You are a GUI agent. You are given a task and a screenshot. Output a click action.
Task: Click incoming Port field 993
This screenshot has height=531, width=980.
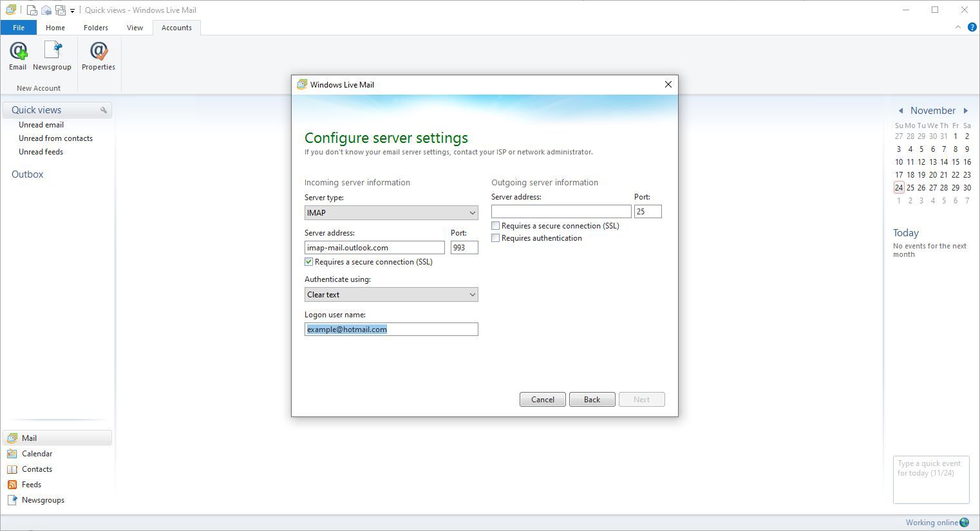[464, 248]
